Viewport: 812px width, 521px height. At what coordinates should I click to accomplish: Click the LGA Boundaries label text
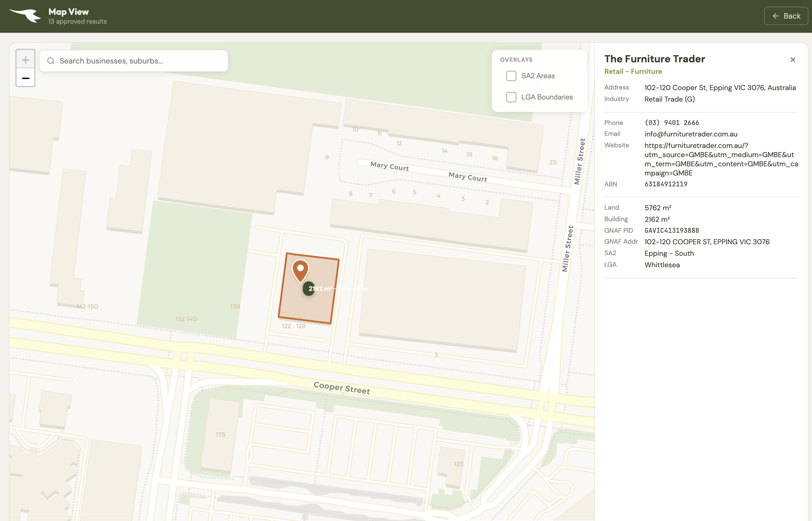[x=547, y=97]
